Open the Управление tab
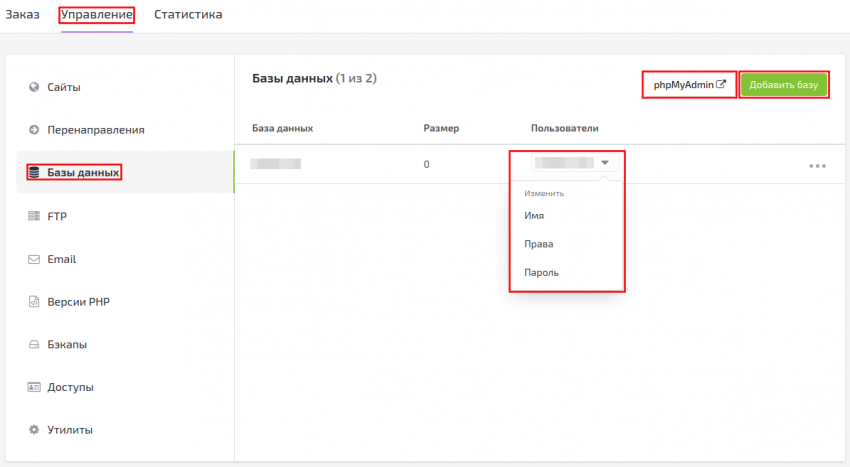 point(97,15)
